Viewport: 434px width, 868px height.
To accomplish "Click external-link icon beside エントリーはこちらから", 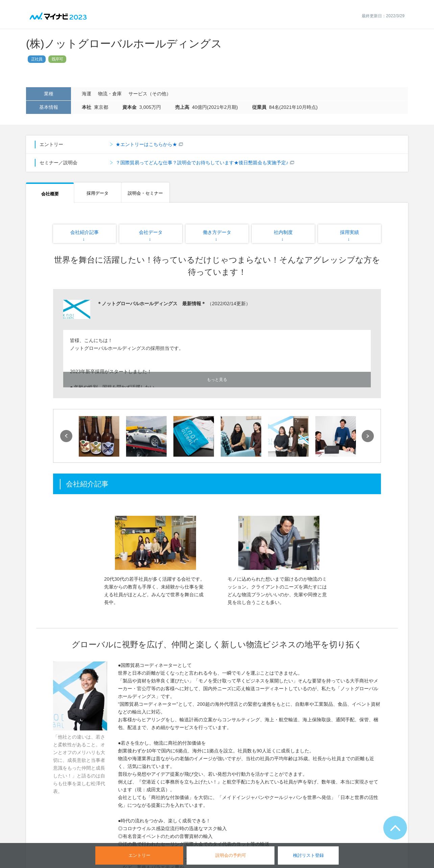I will point(181,144).
